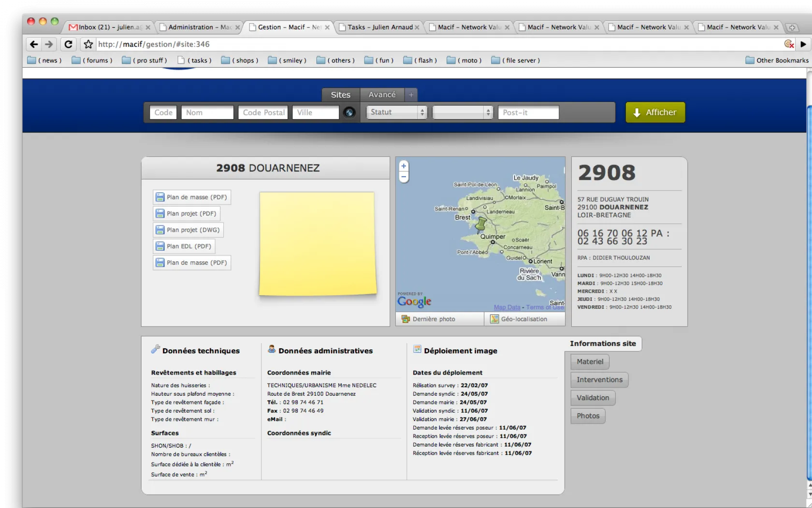The image size is (812, 508).
Task: Click the pushpin marker on the map
Action: click(481, 224)
